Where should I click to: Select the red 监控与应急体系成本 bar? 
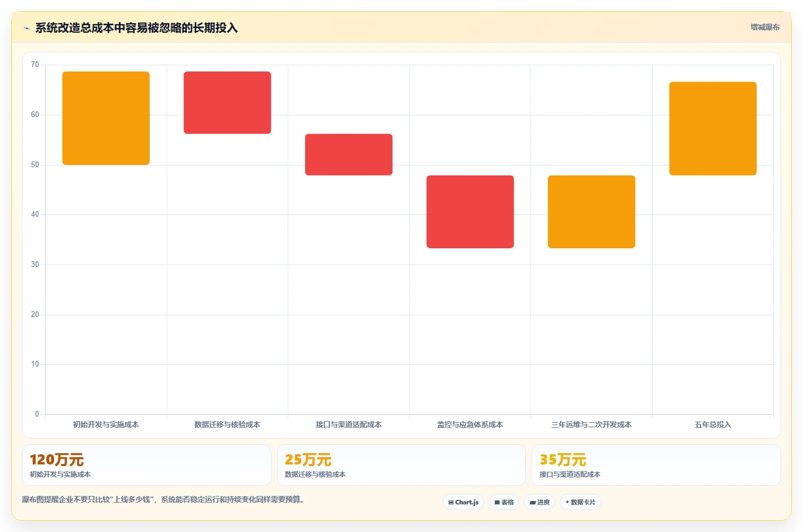tap(470, 212)
